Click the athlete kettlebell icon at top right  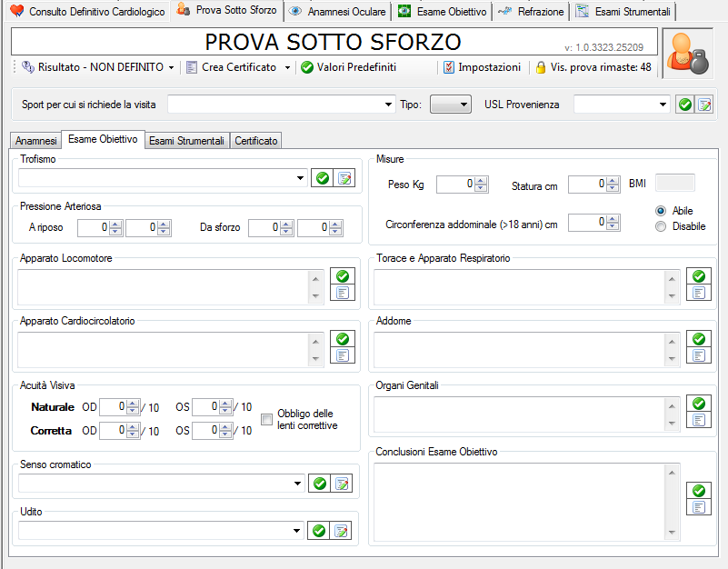(x=688, y=55)
